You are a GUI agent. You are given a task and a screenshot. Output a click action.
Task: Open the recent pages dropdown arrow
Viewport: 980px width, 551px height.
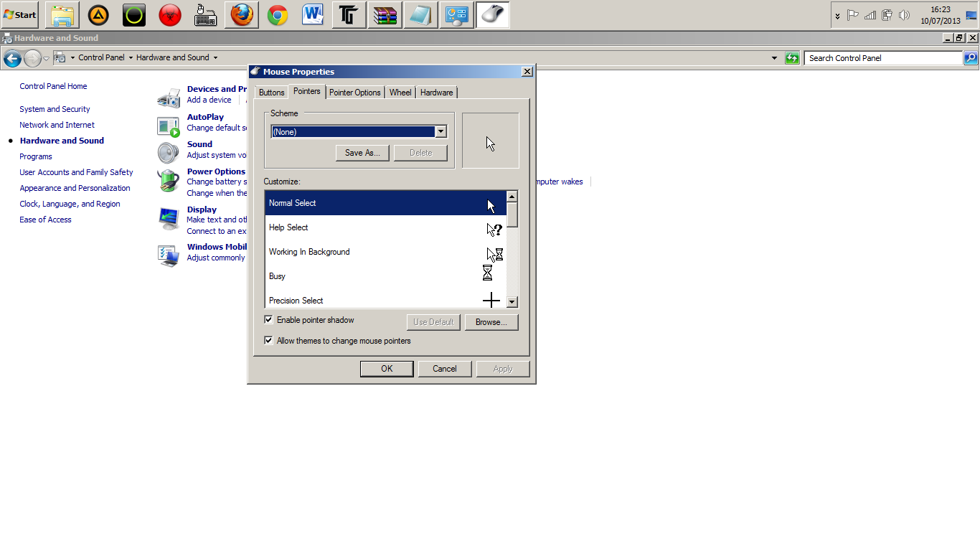coord(47,58)
